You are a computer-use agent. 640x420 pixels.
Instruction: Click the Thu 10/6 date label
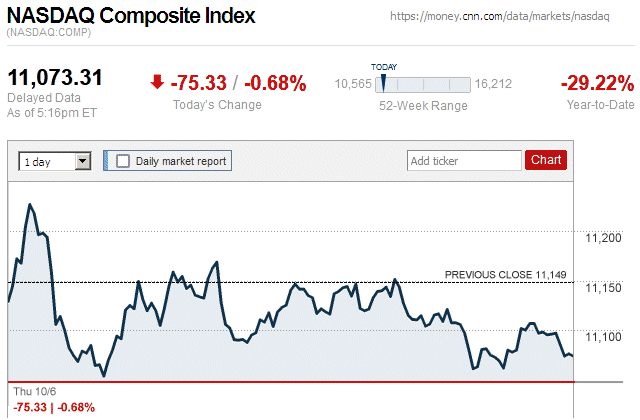click(x=31, y=391)
